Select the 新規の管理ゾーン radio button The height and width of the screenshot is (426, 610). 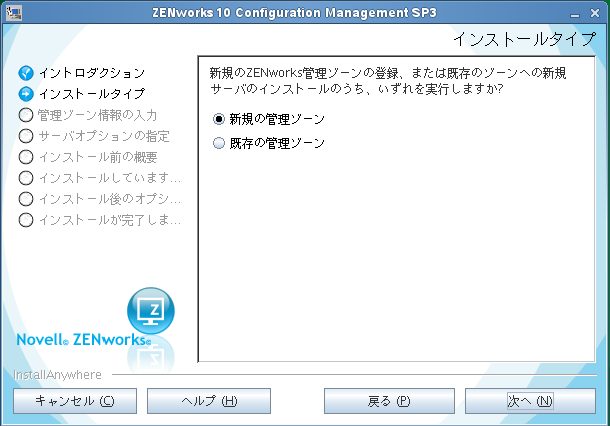tap(219, 119)
